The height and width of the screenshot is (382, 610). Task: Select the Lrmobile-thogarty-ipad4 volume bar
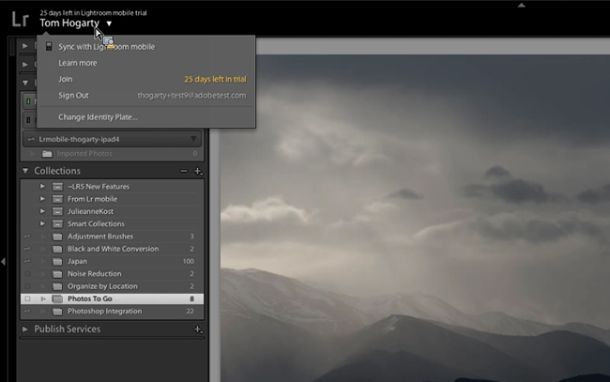coord(112,139)
